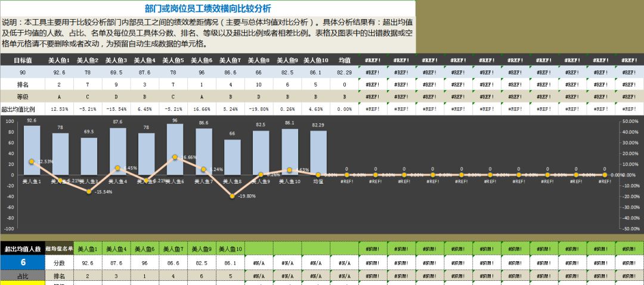Click the line marker labeled -19.80%
Screen dimensions: 644x285
point(232,196)
